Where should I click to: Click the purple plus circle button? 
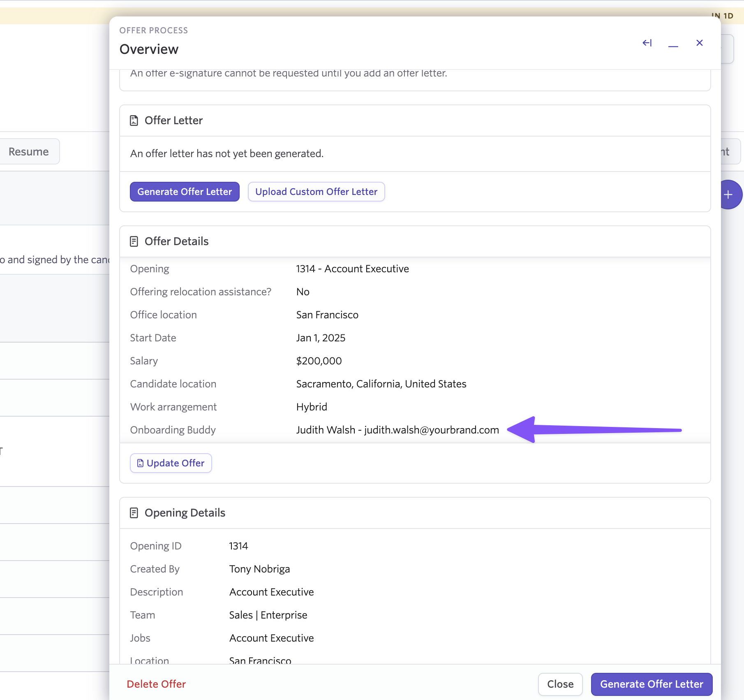point(729,195)
